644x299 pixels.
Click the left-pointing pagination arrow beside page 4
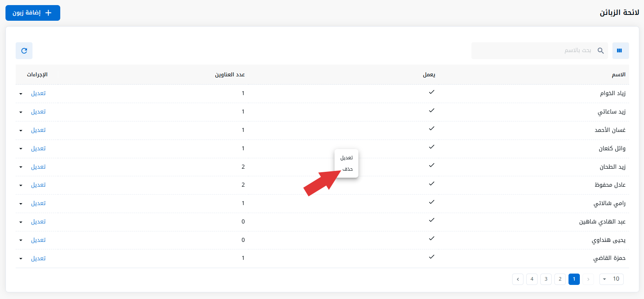(x=518, y=279)
